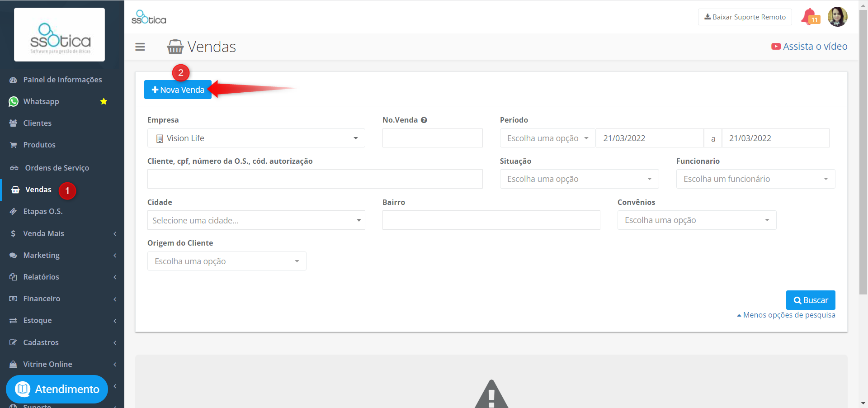Open the Convênios dropdown
The height and width of the screenshot is (408, 868).
tap(697, 220)
